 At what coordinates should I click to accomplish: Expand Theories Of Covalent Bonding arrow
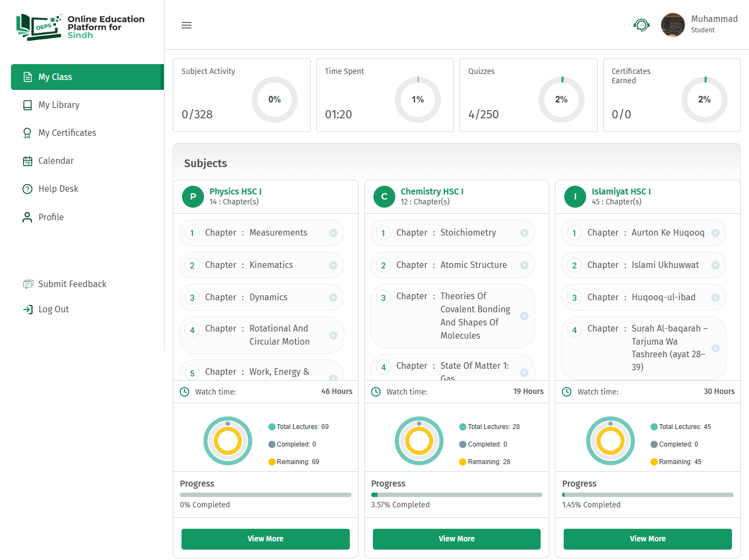click(524, 316)
